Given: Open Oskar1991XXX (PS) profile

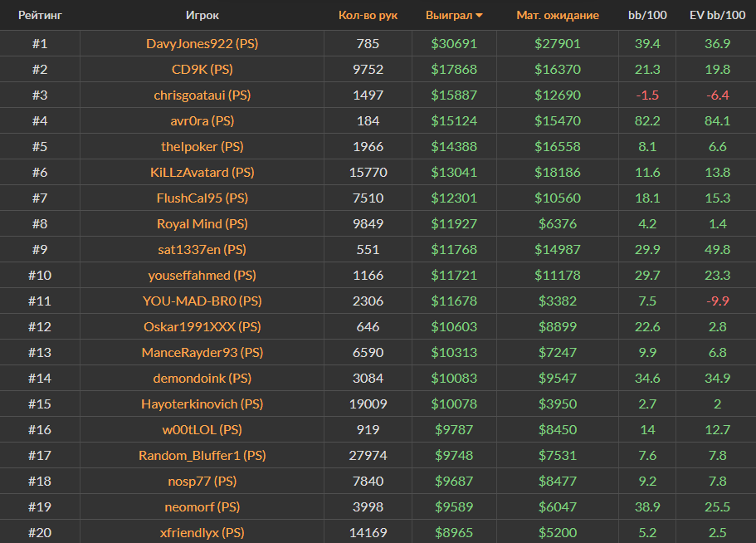Looking at the screenshot, I should pyautogui.click(x=202, y=327).
